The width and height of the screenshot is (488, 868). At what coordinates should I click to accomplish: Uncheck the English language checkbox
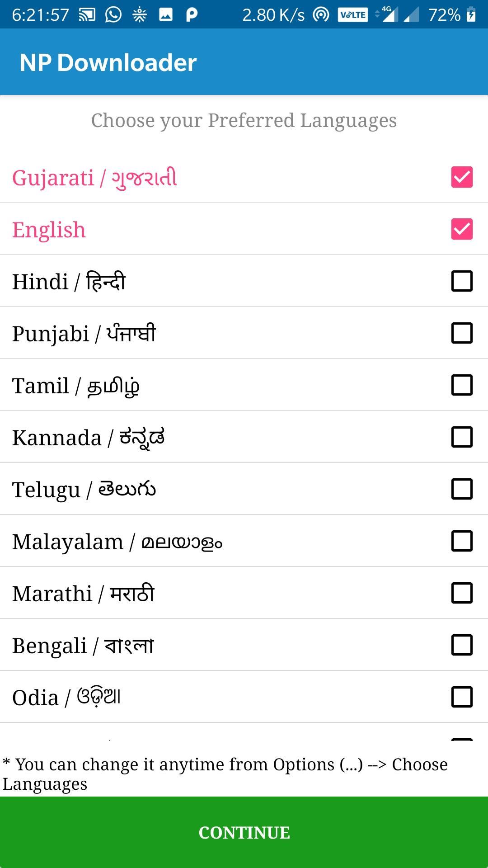pyautogui.click(x=462, y=229)
